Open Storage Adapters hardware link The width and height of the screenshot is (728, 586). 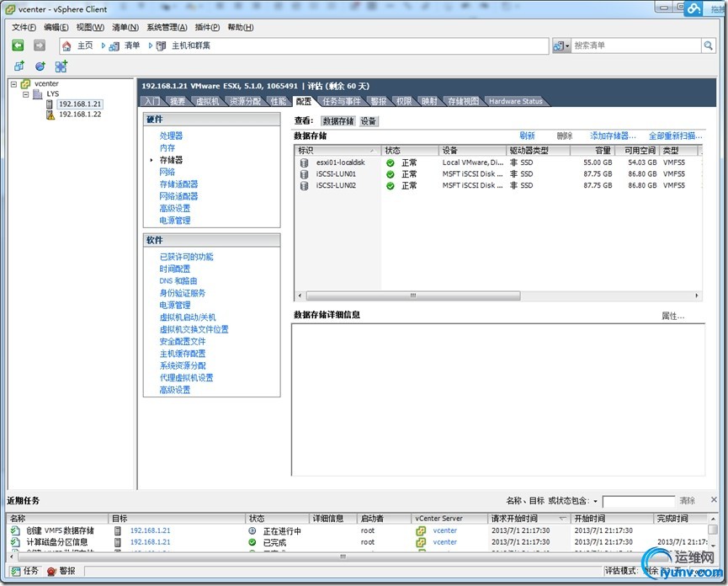178,184
